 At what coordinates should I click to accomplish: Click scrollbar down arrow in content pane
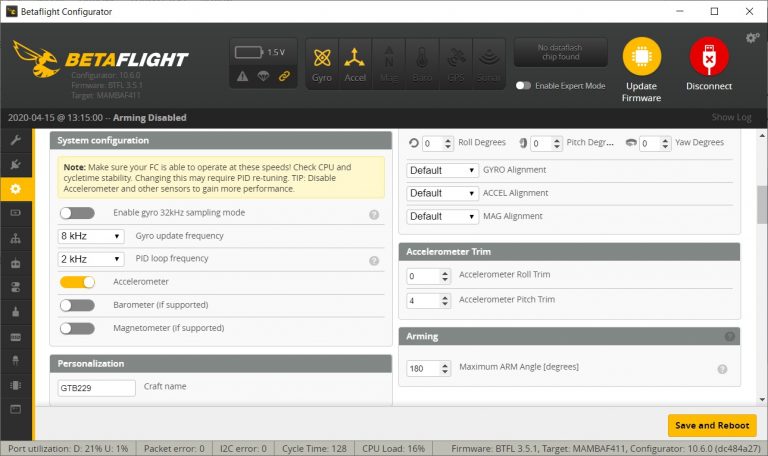tap(762, 400)
